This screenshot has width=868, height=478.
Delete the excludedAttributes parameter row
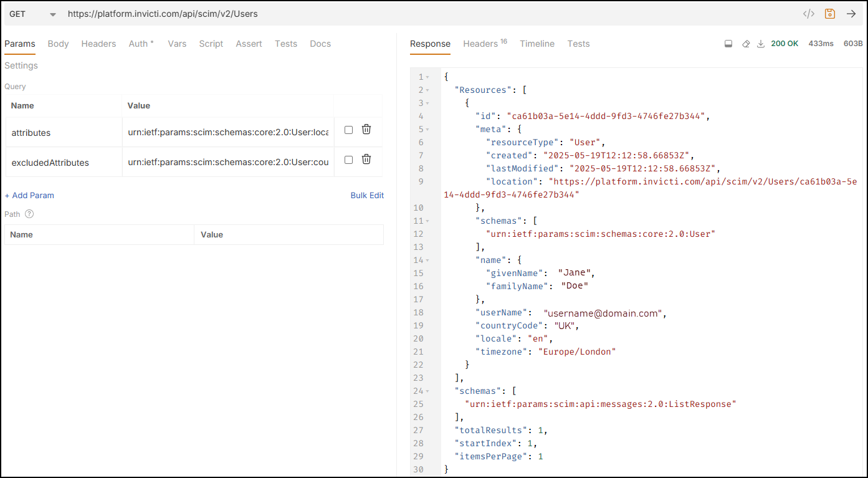pyautogui.click(x=366, y=160)
